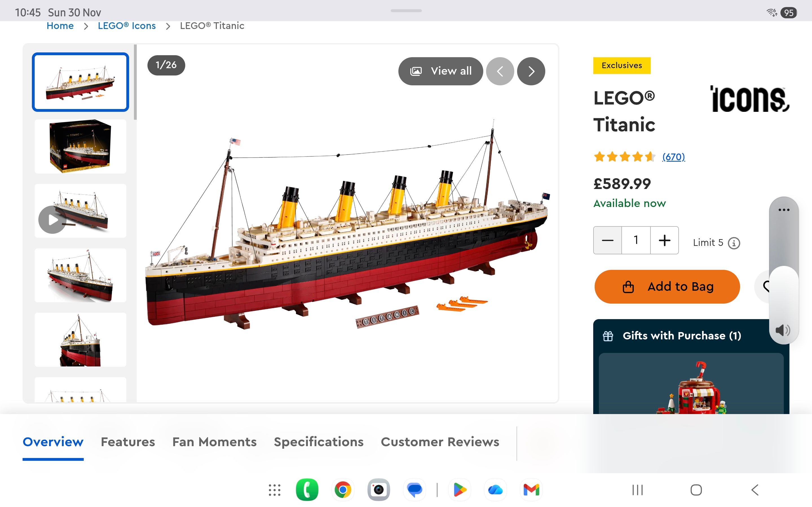Open Gmail from the taskbar

531,490
